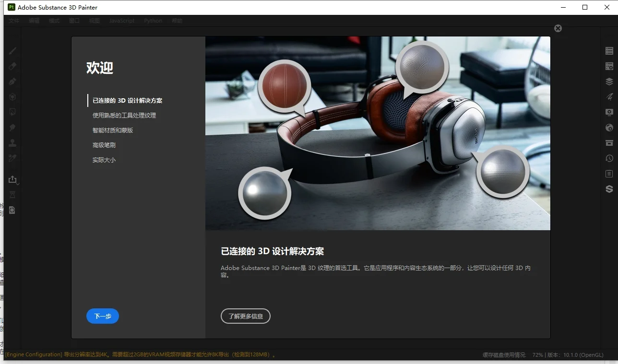Open the Python menu
The image size is (618, 364).
click(x=153, y=21)
